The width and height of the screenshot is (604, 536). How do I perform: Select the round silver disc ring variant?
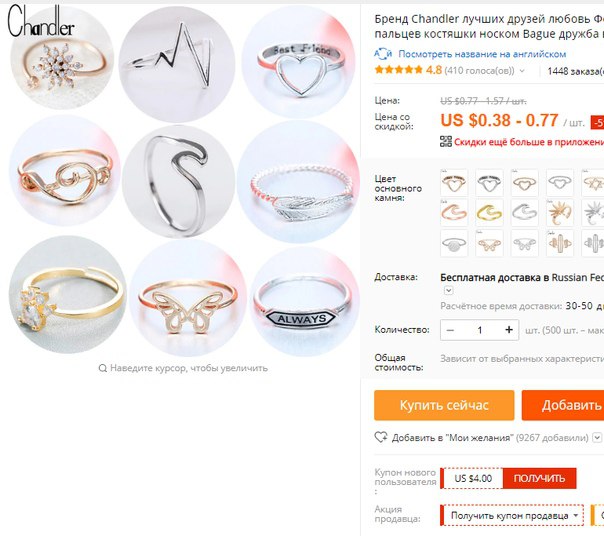(x=454, y=244)
